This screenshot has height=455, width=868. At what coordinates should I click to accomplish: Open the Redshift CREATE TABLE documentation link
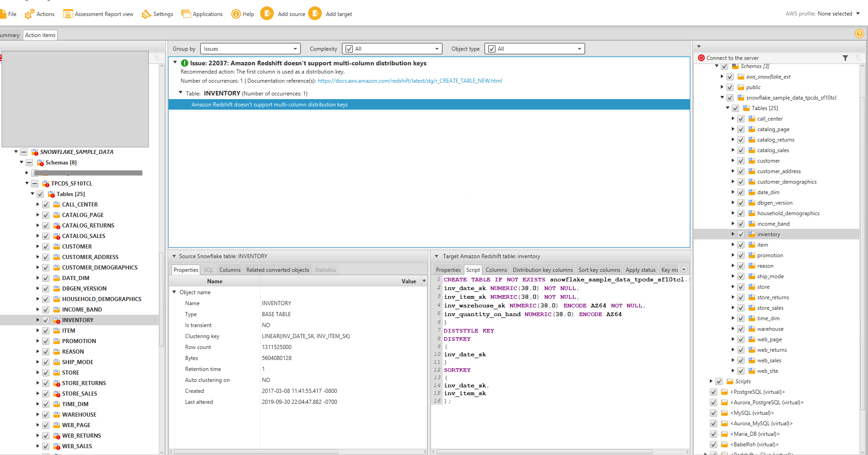pos(410,81)
